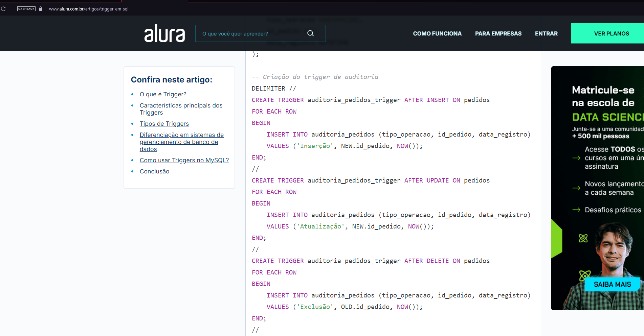Open the PARA EMPRESAS menu item
Image resolution: width=644 pixels, height=336 pixels.
pos(498,33)
